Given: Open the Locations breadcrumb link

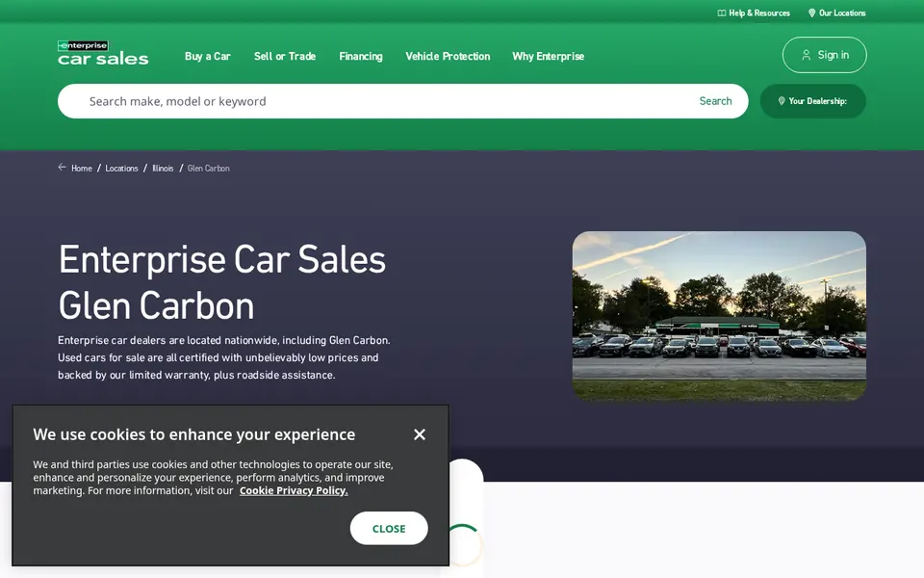Looking at the screenshot, I should tap(121, 168).
